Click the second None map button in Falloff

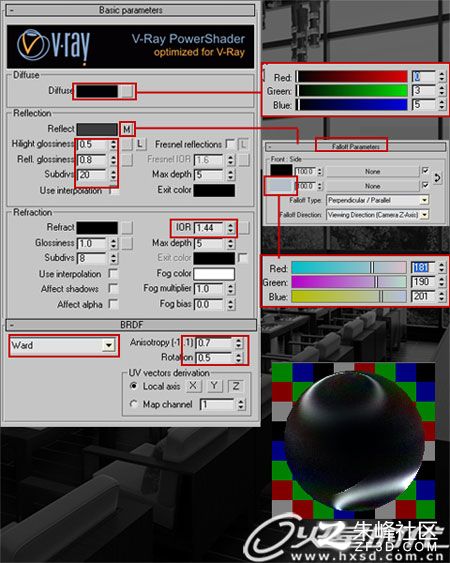(372, 186)
